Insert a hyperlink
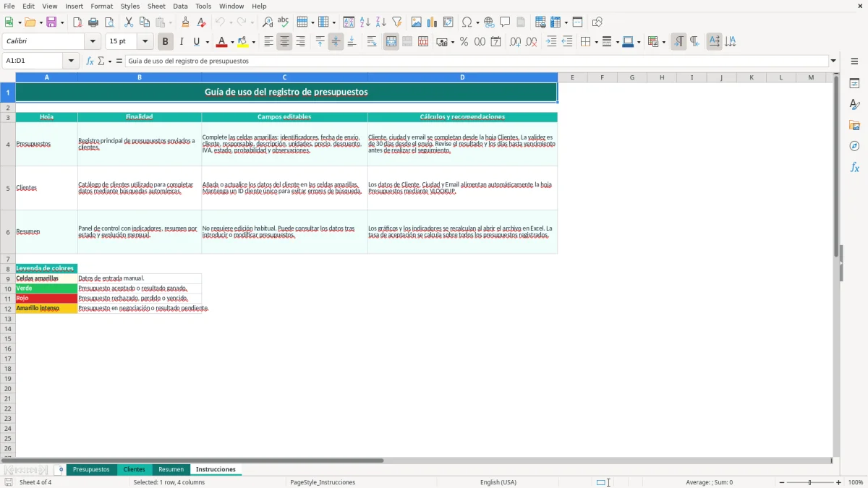This screenshot has width=868, height=488. tap(490, 22)
